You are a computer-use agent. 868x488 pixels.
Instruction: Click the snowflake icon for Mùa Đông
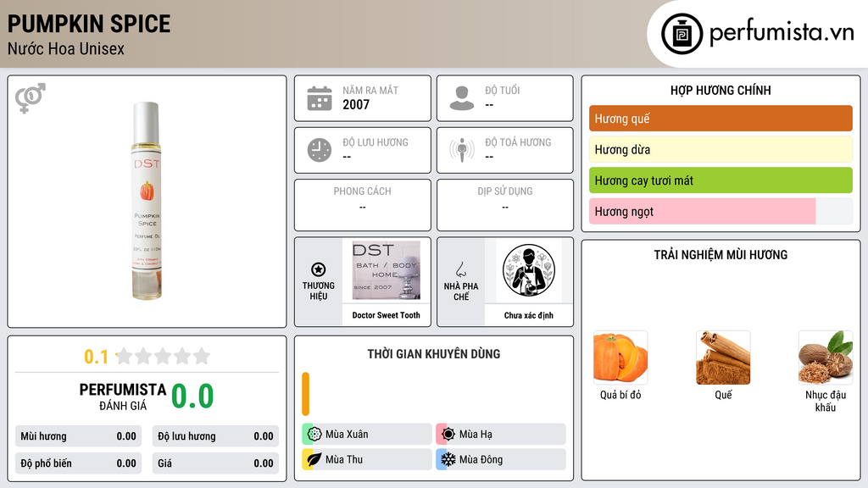coord(448,459)
